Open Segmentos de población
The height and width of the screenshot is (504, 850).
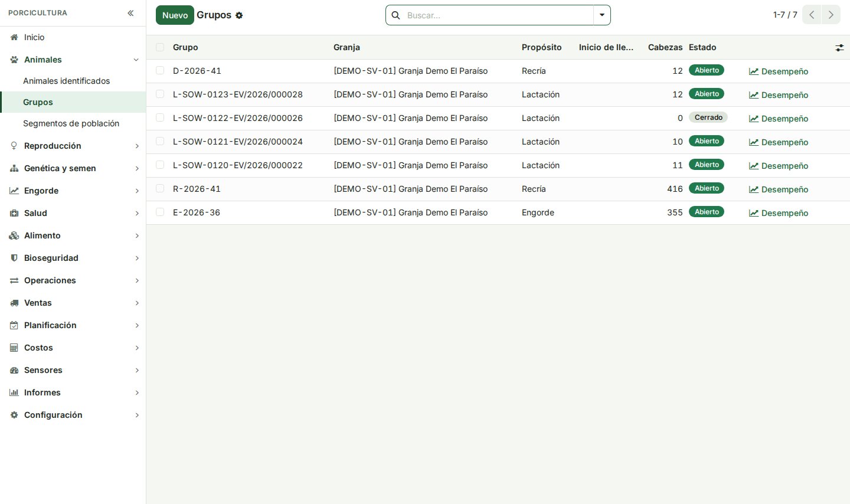click(x=73, y=123)
